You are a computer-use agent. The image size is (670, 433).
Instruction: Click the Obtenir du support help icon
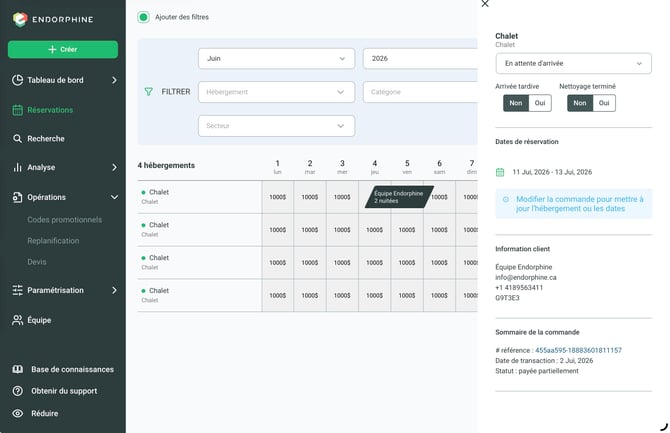point(18,391)
